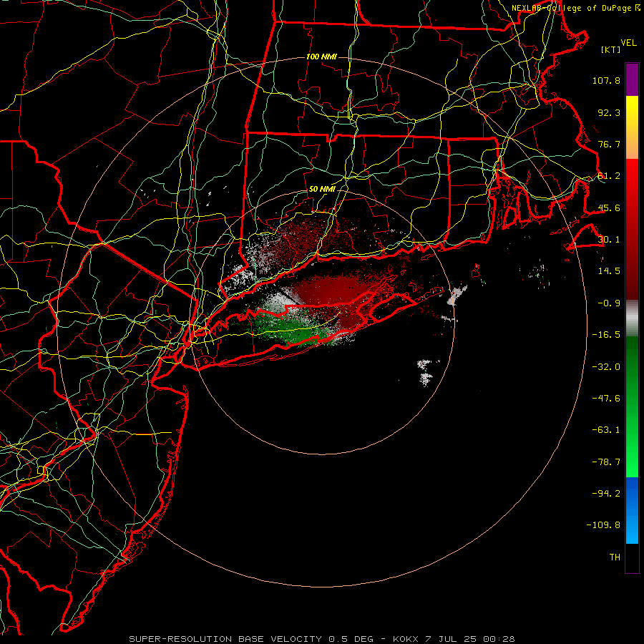
Task: Click the SUPER-RESOLUTION BASE VELOCITY caption text
Action: point(225,639)
